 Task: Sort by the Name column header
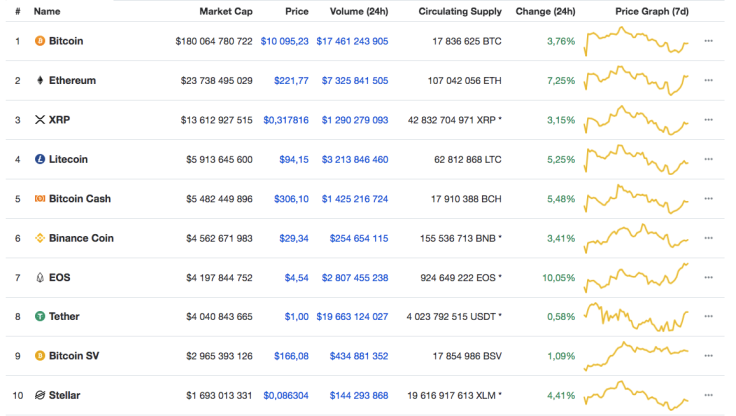(47, 11)
